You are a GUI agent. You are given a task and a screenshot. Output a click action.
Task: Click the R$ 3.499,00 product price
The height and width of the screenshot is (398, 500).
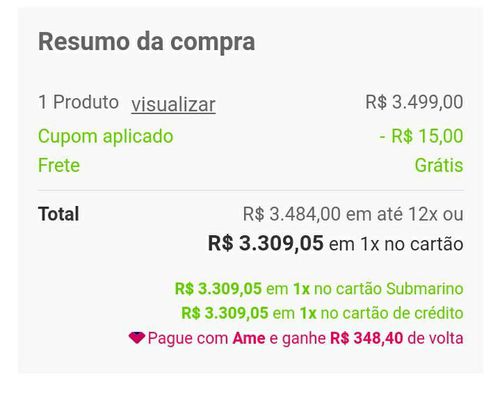tap(414, 102)
